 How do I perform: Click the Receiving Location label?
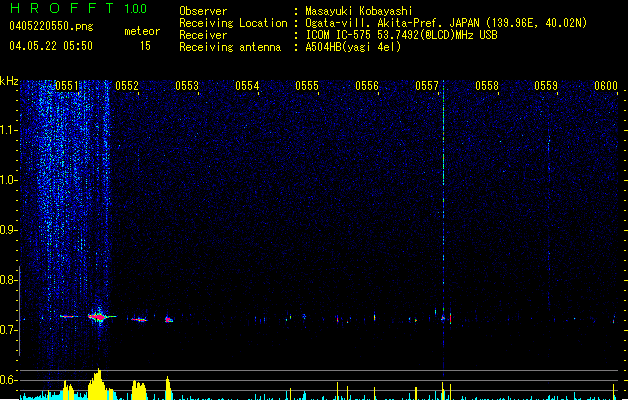(233, 23)
